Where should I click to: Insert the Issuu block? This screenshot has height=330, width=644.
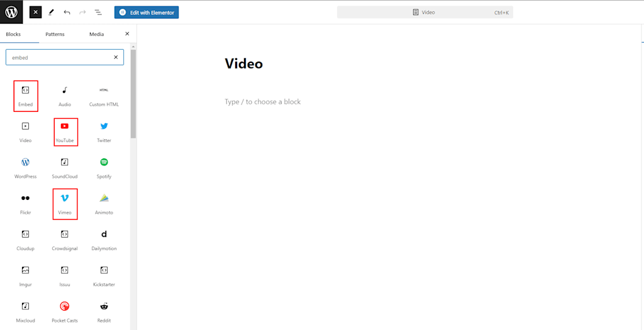click(x=65, y=276)
